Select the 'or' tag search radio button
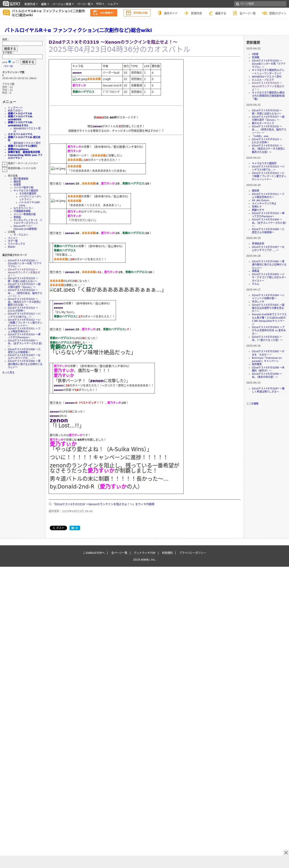The width and height of the screenshot is (289, 868). pos(18,62)
